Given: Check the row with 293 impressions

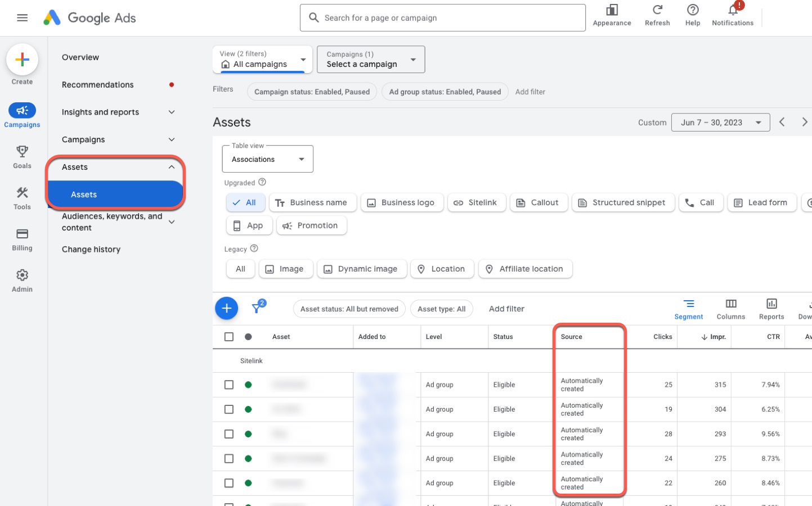Looking at the screenshot, I should 229,434.
